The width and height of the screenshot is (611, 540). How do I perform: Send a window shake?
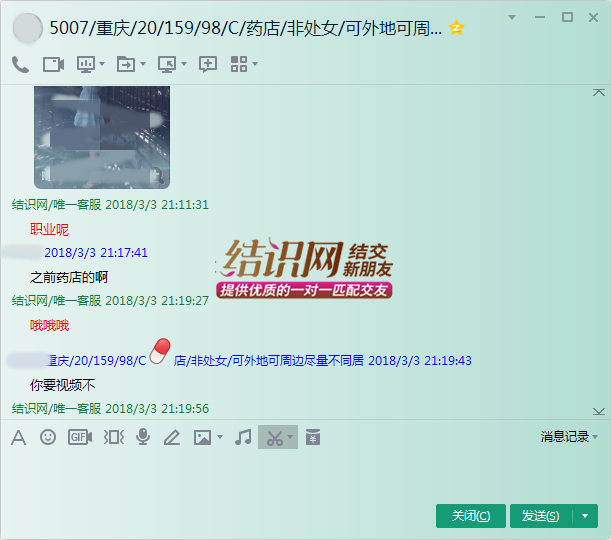point(114,437)
